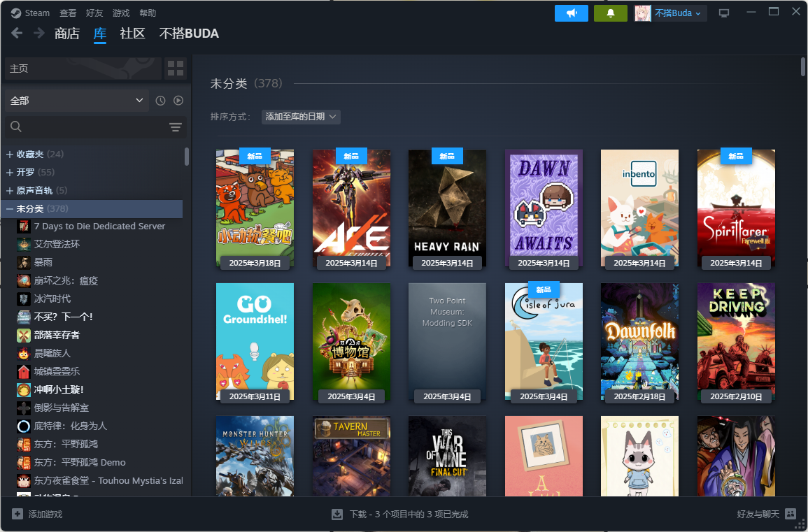This screenshot has width=808, height=532.
Task: Click the forward navigation arrow
Action: pyautogui.click(x=38, y=33)
